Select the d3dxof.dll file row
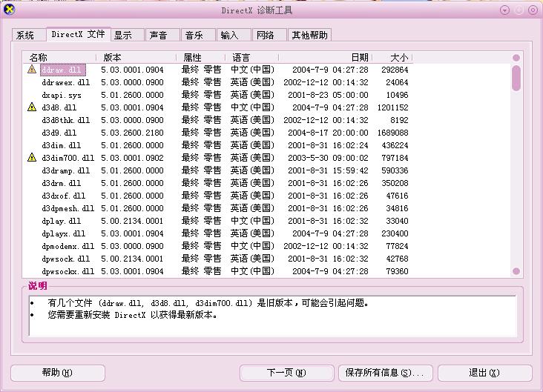This screenshot has width=543, height=392. [x=218, y=196]
